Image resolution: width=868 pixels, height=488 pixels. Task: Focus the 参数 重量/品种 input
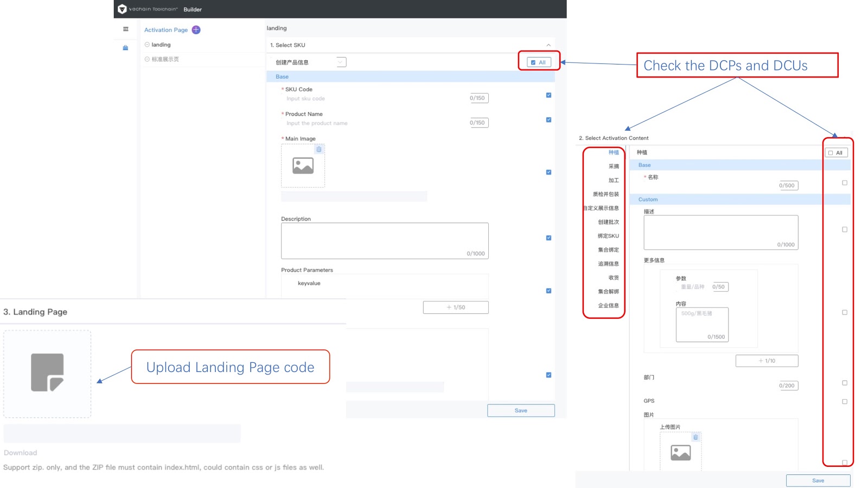[x=702, y=287]
